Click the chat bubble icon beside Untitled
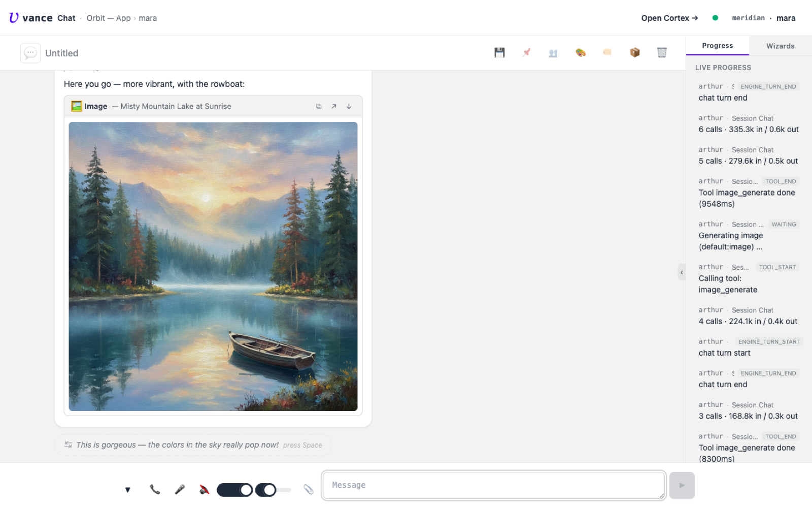This screenshot has width=812, height=508. [x=30, y=53]
